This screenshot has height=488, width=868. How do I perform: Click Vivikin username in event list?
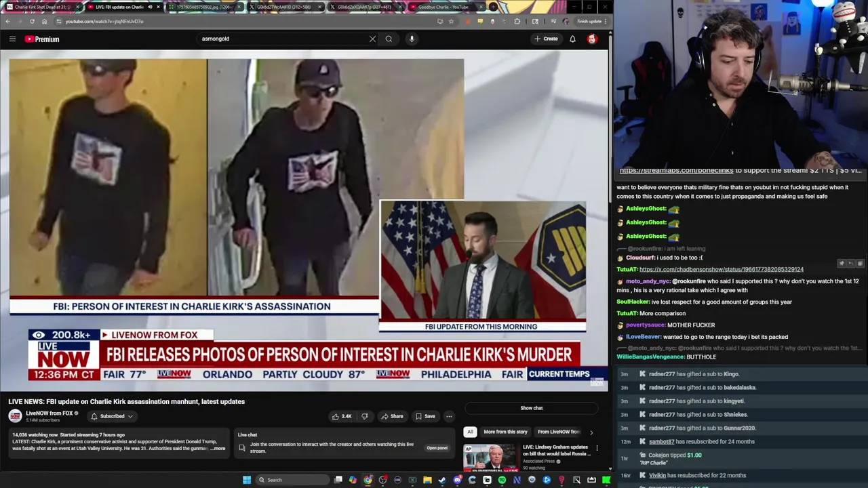[657, 476]
